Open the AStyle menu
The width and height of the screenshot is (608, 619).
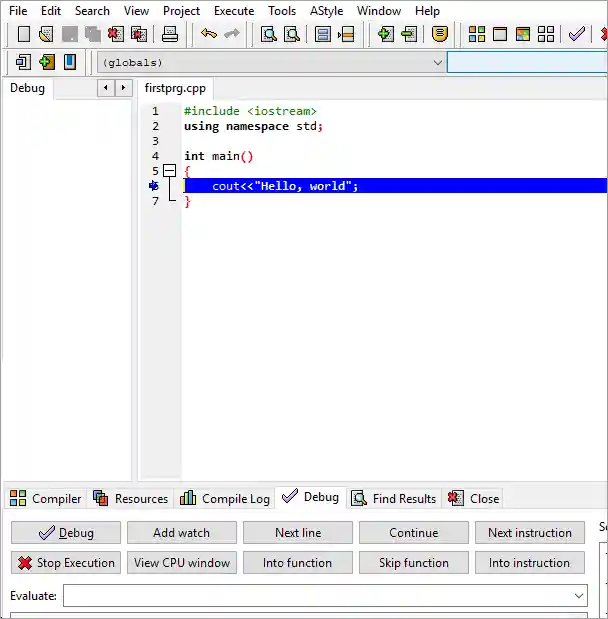click(327, 11)
